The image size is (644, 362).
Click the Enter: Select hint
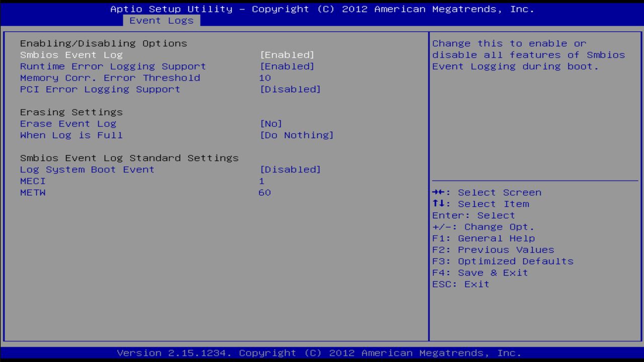474,216
